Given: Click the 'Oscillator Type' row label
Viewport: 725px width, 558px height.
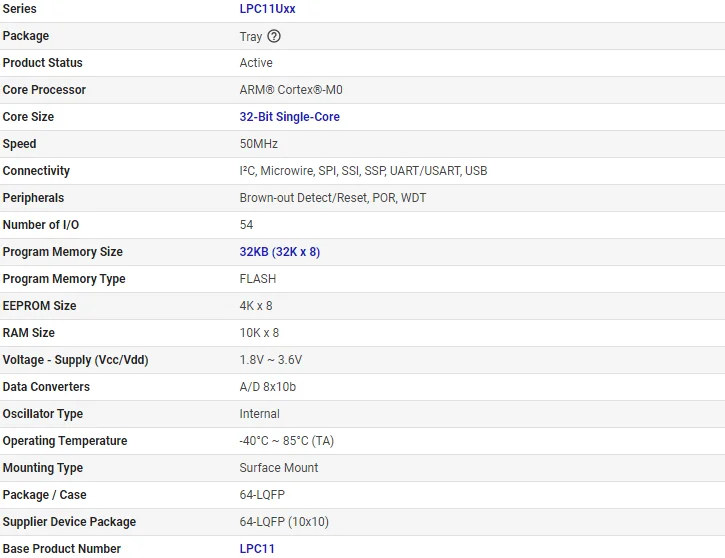Looking at the screenshot, I should 43,414.
